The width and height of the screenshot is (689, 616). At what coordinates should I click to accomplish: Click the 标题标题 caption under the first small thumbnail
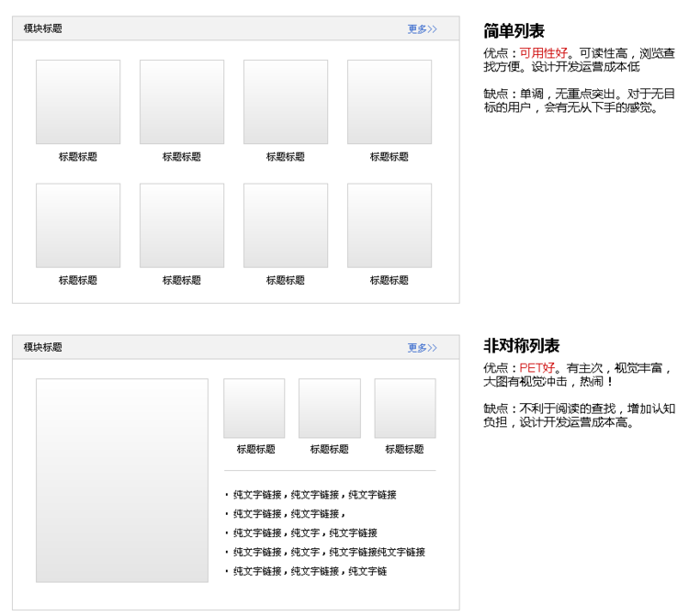[x=255, y=450]
